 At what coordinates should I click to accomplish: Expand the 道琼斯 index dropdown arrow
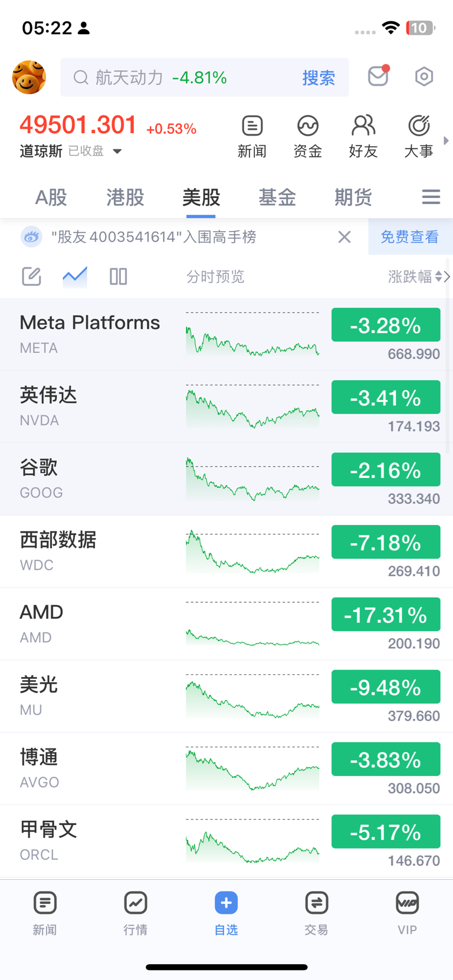click(117, 151)
